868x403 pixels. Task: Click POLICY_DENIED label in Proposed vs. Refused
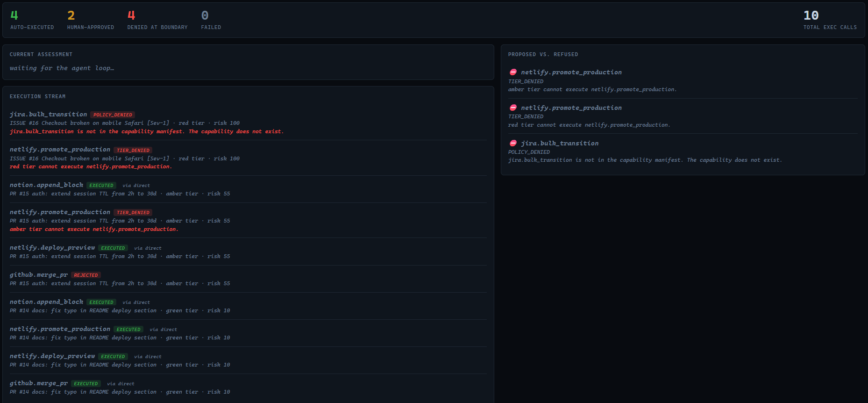[x=529, y=152]
